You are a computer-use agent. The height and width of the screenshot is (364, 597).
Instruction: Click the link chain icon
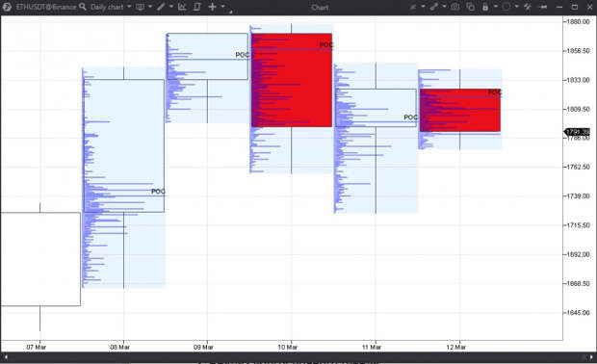click(x=433, y=7)
